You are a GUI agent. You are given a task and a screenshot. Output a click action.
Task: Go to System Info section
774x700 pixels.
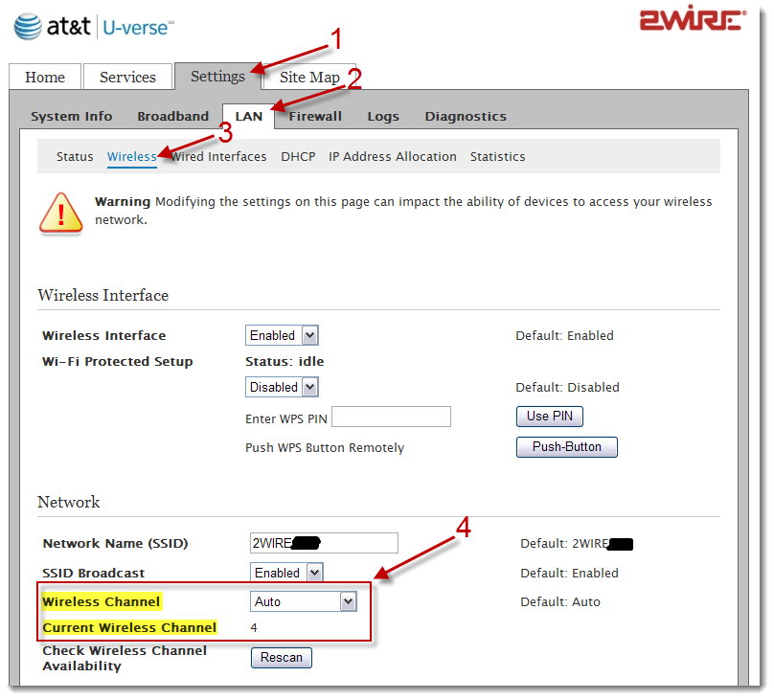pyautogui.click(x=71, y=117)
